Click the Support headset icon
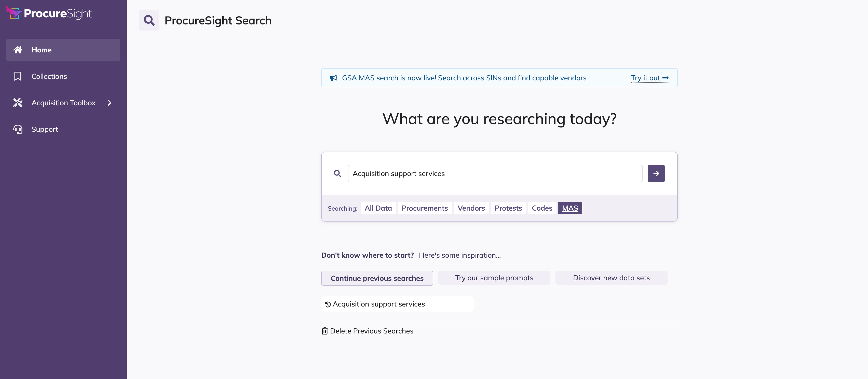Screen dimensions: 868x379 [x=18, y=129]
